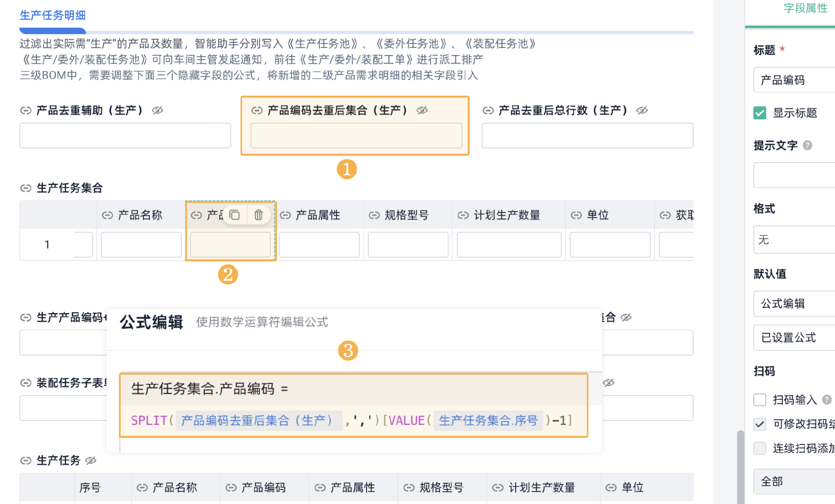Click link icon beside 生产任务集合 label

(26, 188)
